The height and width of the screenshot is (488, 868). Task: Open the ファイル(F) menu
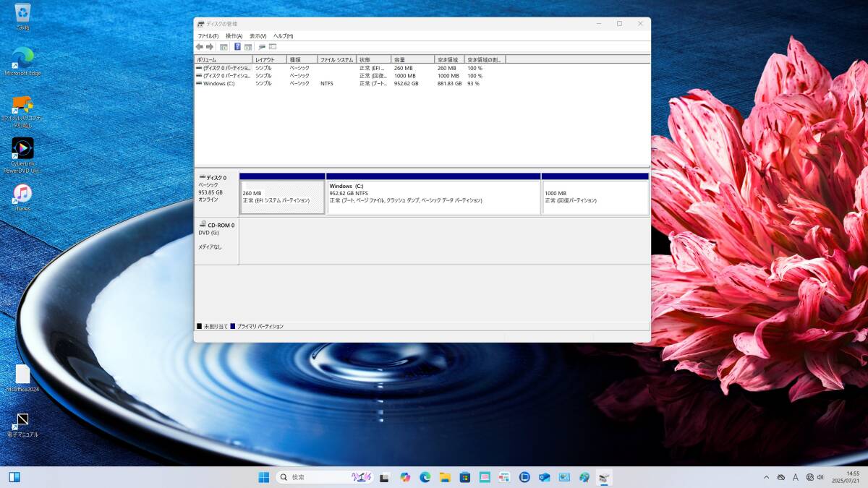tap(208, 35)
